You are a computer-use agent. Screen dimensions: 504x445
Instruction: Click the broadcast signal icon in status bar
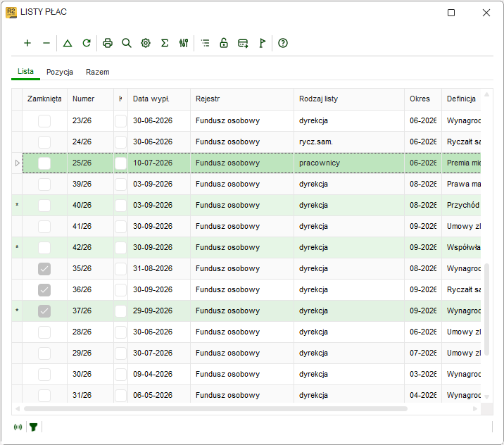point(18,427)
